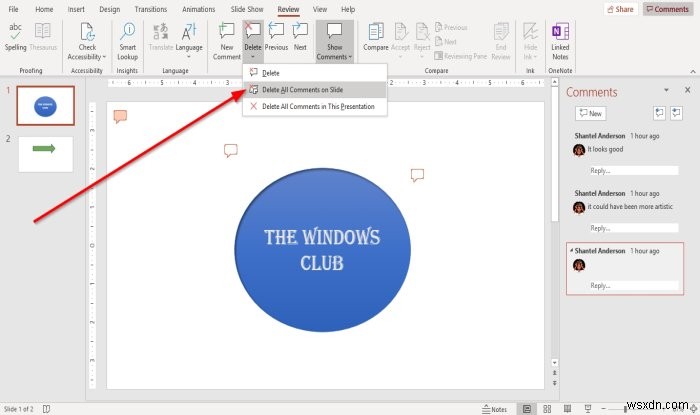This screenshot has height=415, width=700.
Task: Reply to the selected empty comment
Action: 633,286
